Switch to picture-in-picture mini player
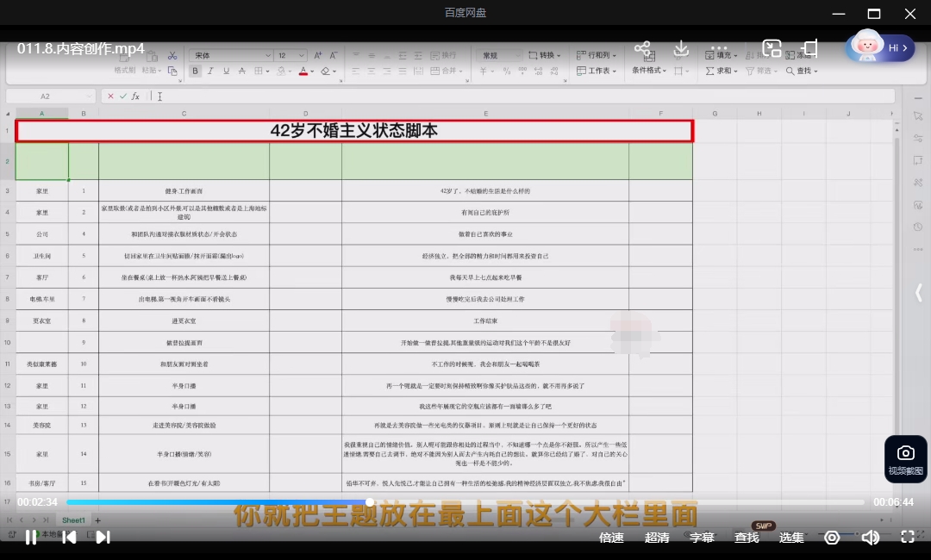The width and height of the screenshot is (931, 560). [772, 48]
